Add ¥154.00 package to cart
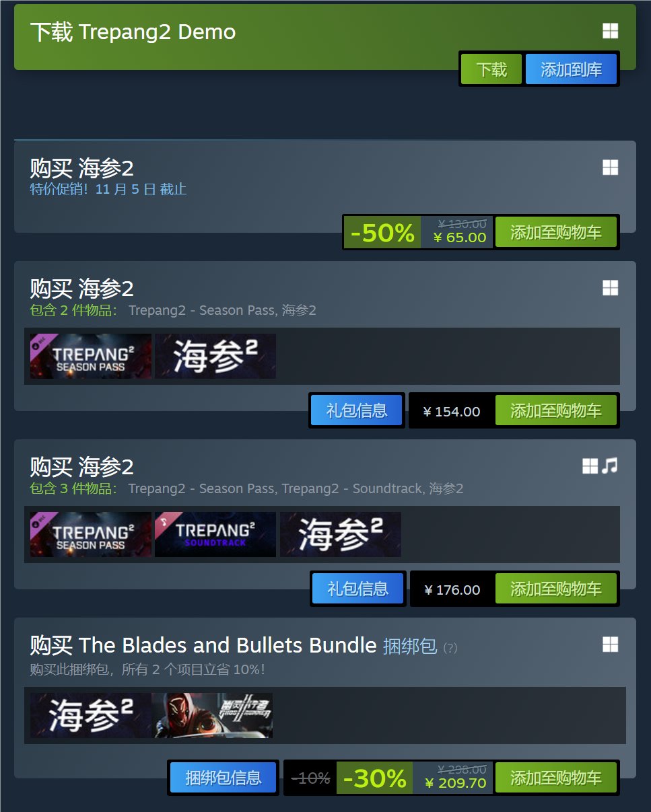This screenshot has height=812, width=651. 555,410
